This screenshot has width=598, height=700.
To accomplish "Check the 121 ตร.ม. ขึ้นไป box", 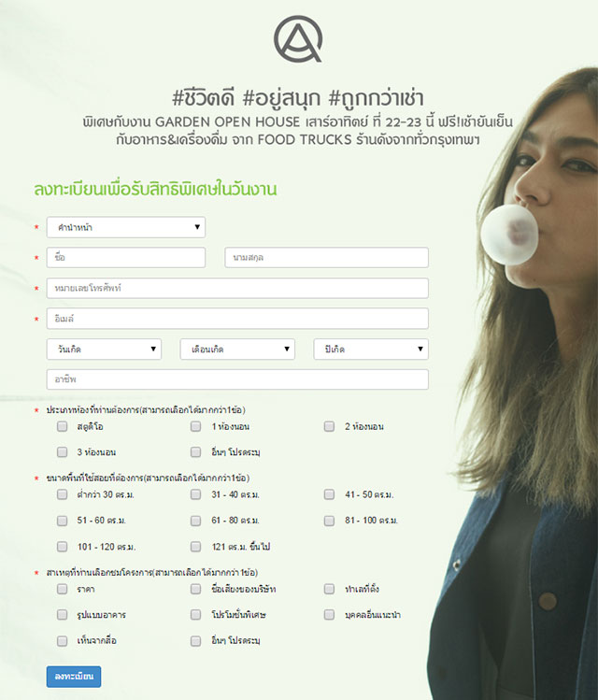I will (195, 547).
